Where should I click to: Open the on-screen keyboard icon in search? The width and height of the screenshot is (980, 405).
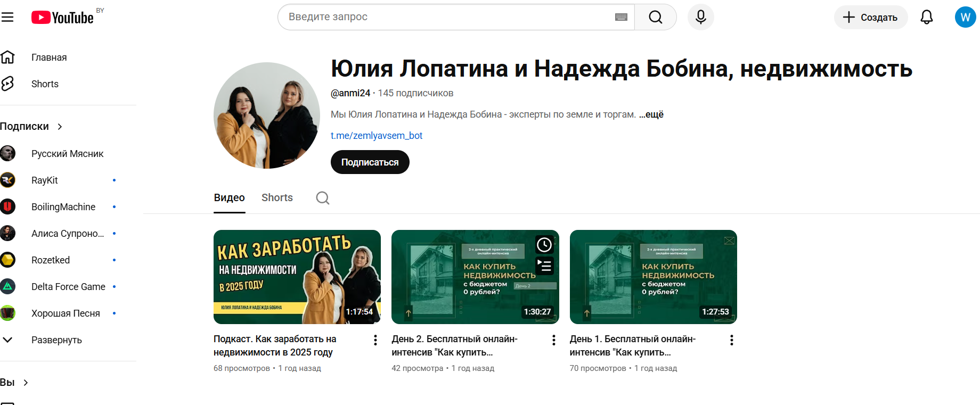621,17
